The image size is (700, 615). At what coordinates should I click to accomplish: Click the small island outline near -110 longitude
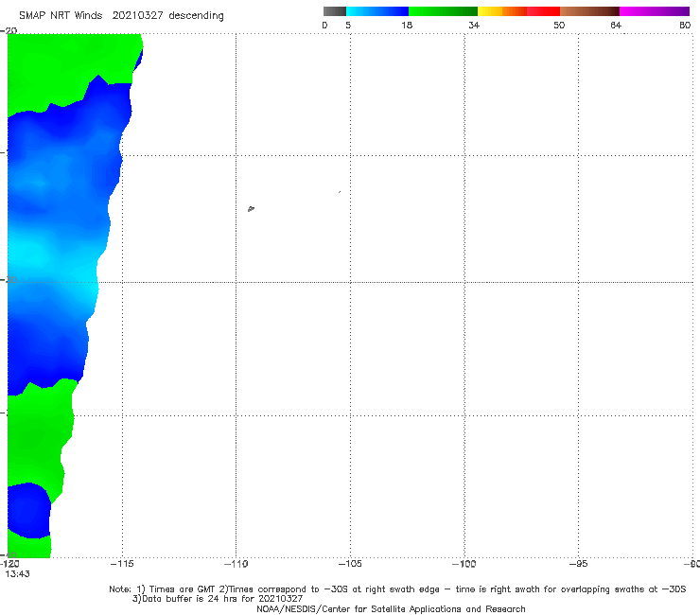coord(251,208)
